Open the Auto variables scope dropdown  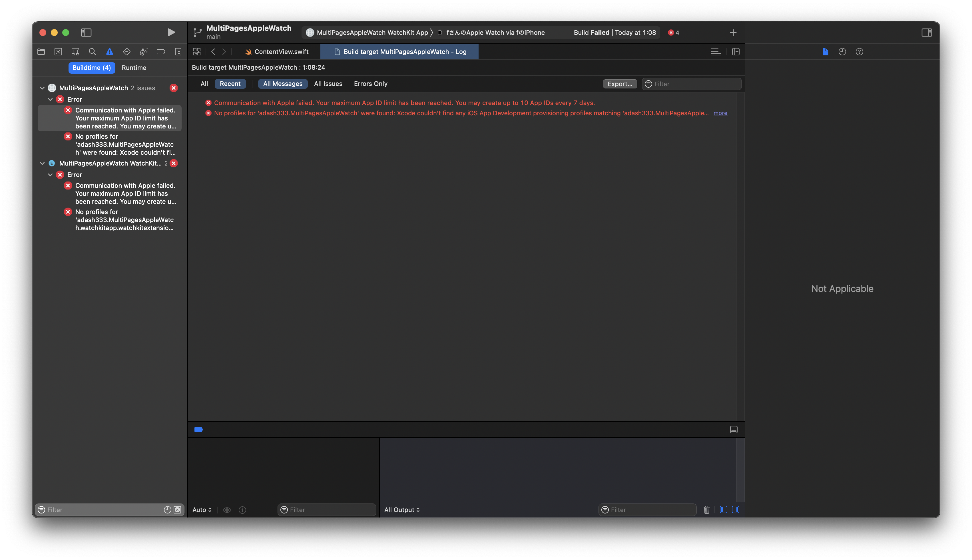pos(202,510)
